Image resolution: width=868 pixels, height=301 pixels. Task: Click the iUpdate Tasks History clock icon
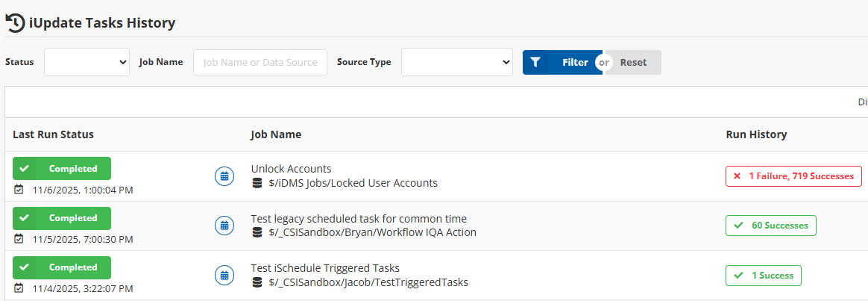(15, 23)
